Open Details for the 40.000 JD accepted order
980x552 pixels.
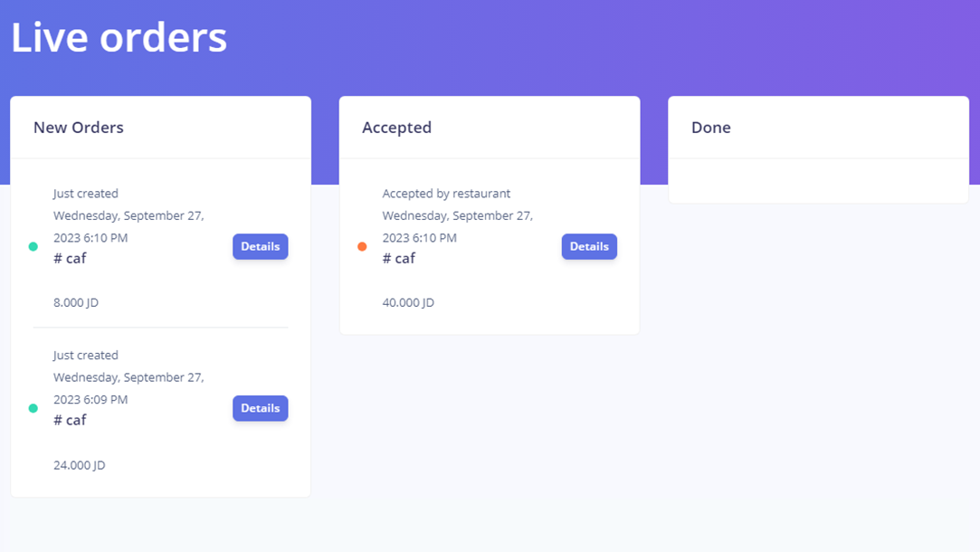(589, 246)
